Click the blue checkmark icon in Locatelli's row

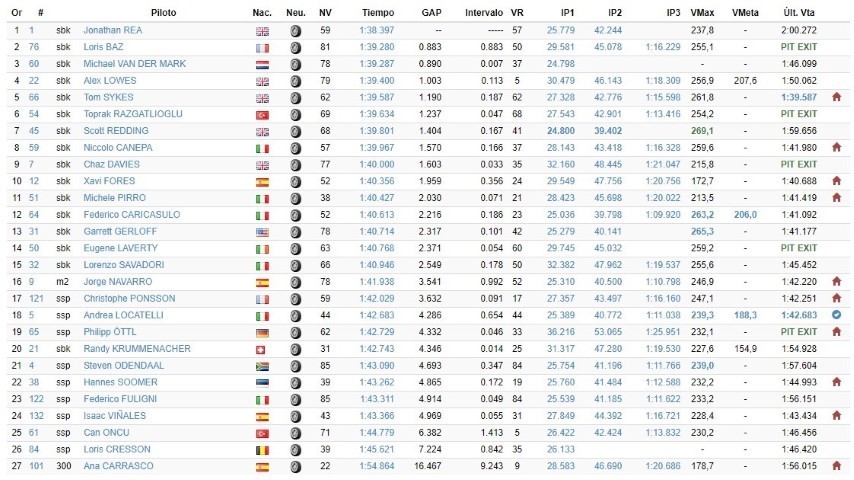coord(836,314)
